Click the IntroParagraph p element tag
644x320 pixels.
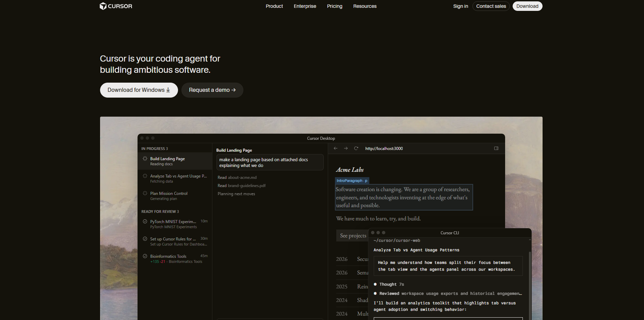352,181
